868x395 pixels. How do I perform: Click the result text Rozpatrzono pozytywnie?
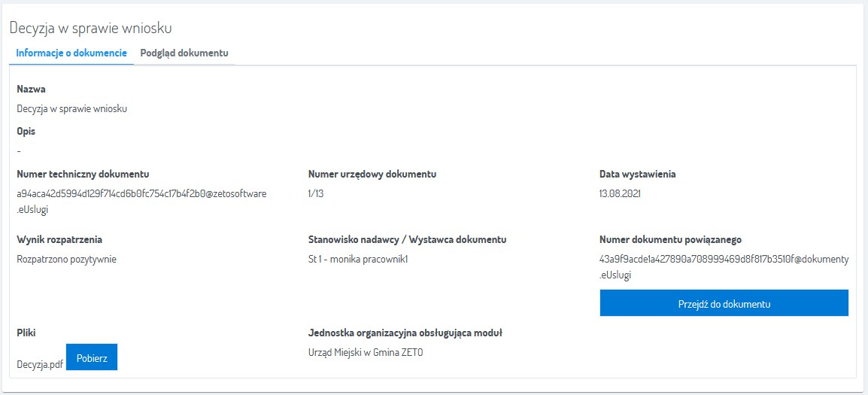click(x=67, y=260)
